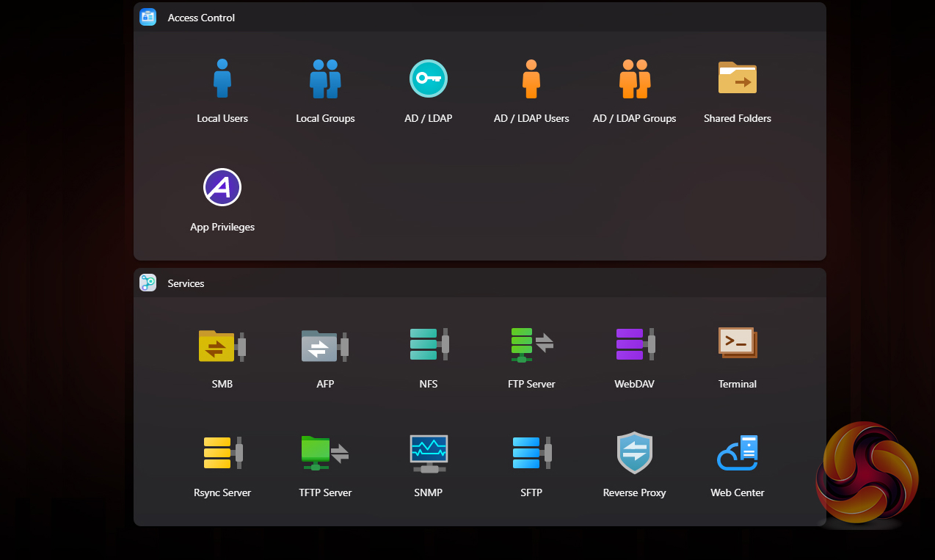Viewport: 935px width, 560px height.
Task: Open the AFP service icon
Action: [325, 345]
